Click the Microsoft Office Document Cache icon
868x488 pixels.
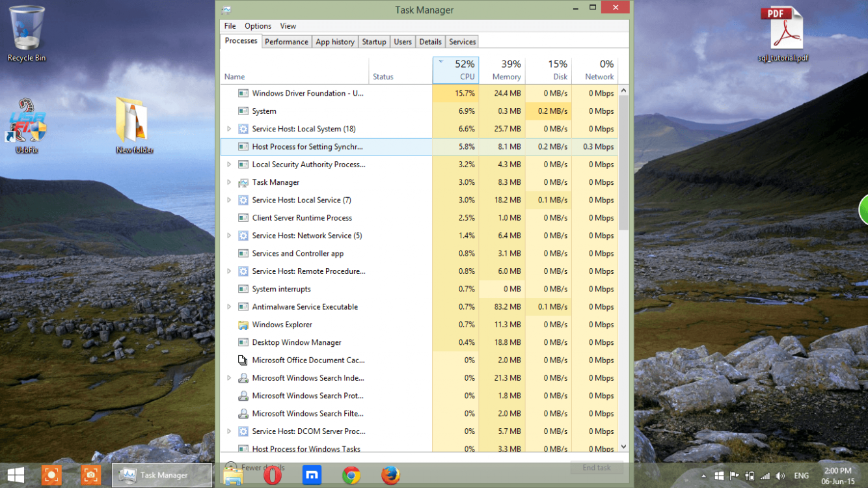[243, 360]
